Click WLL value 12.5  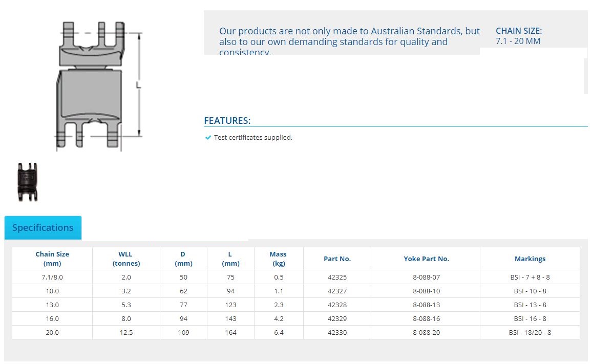click(126, 333)
